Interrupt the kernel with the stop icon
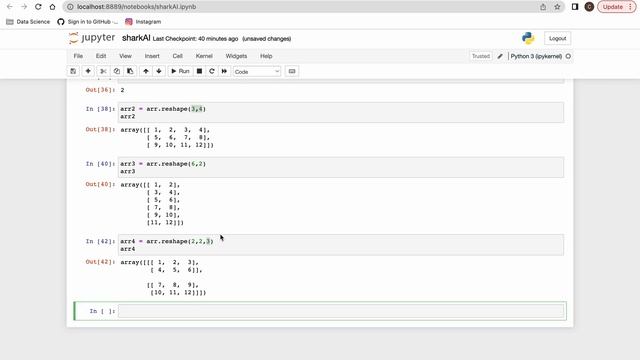This screenshot has height=360, width=640. tap(199, 71)
